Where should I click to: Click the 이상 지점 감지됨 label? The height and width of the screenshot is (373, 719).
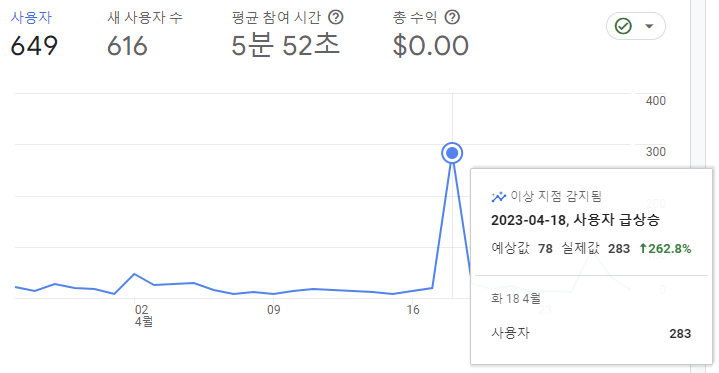point(556,196)
